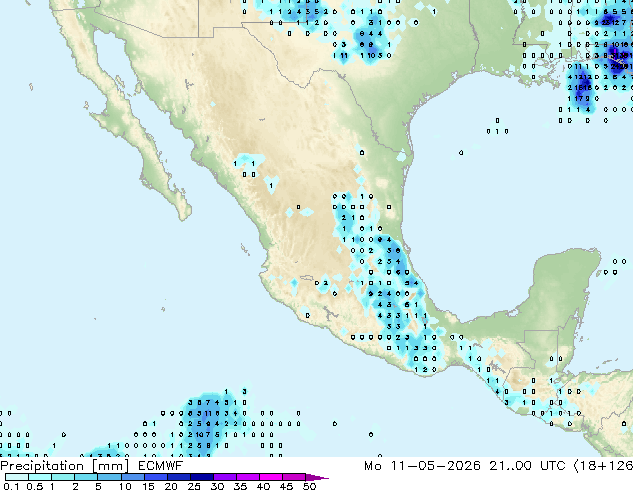The height and width of the screenshot is (490, 634).
Task: Click the 5–10 mm legend color swatch
Action: tap(109, 477)
